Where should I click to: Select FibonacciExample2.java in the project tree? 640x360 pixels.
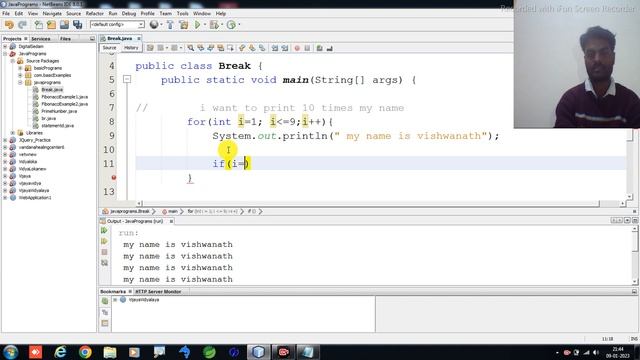click(64, 104)
